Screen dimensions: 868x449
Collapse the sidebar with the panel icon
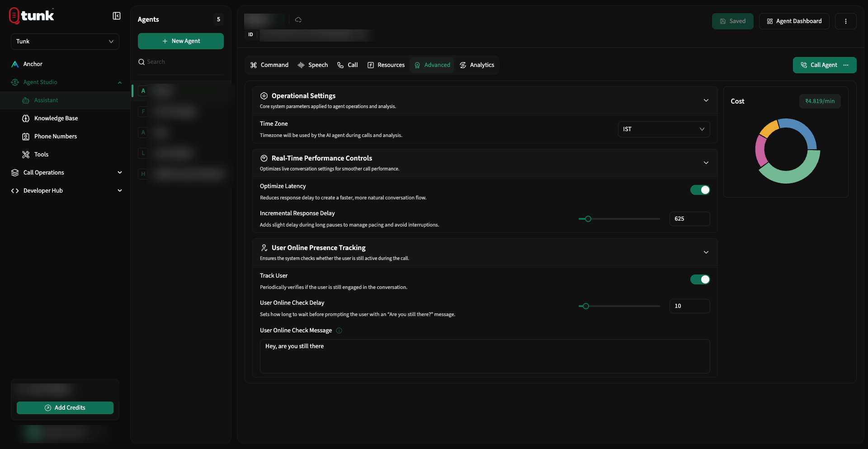(117, 16)
